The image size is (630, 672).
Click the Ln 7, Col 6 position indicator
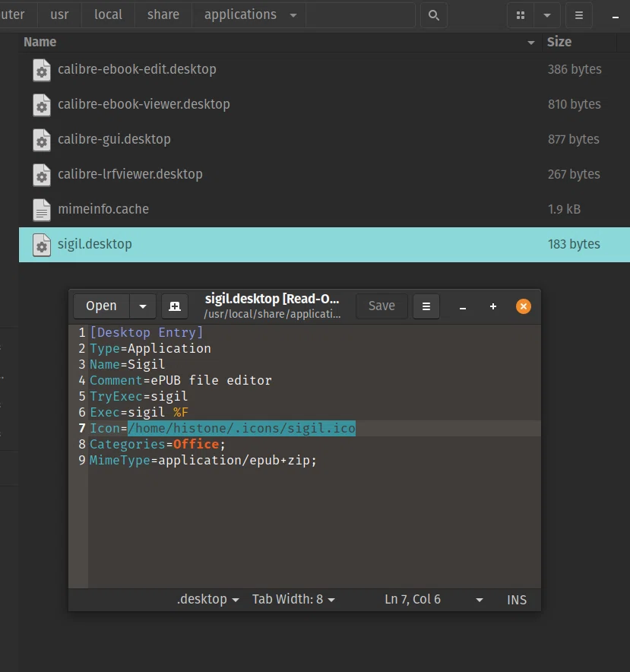[x=413, y=599]
